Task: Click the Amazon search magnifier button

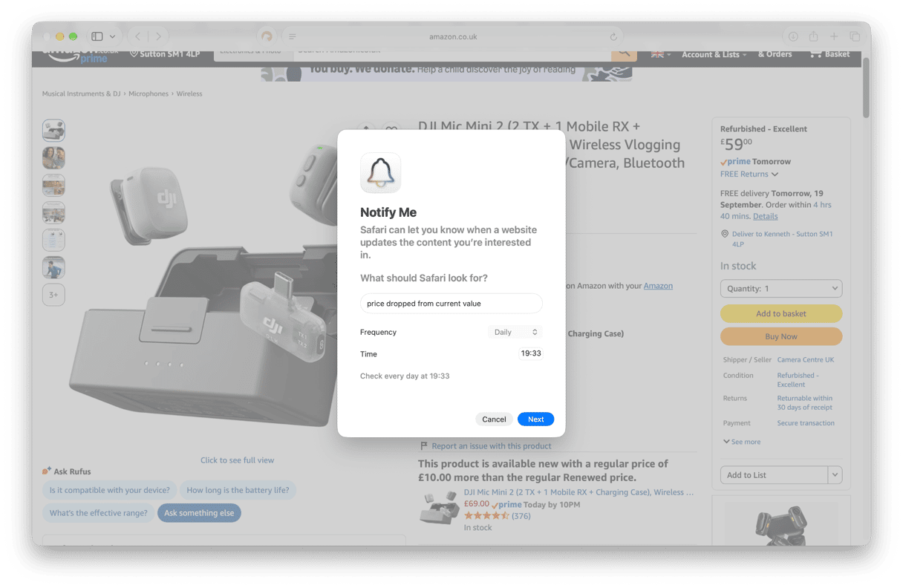Action: click(x=624, y=53)
